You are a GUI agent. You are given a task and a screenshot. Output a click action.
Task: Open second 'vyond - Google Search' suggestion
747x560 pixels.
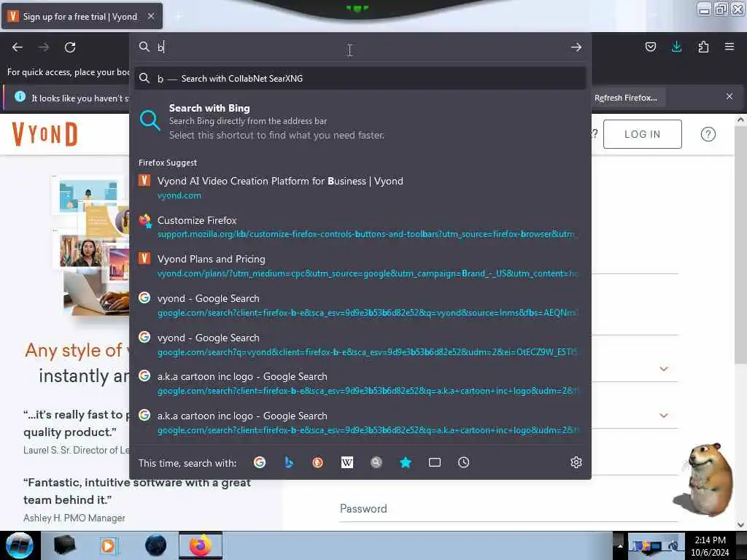coord(360,345)
